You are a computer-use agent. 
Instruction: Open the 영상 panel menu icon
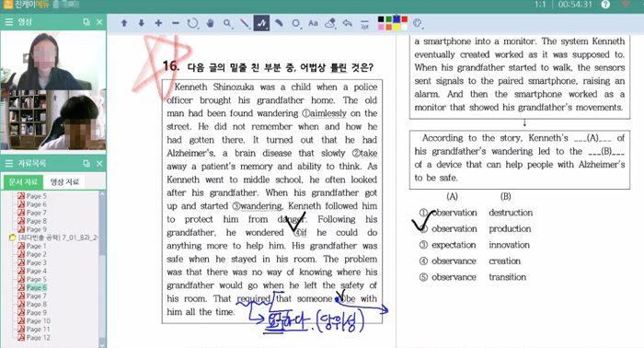click(8, 22)
